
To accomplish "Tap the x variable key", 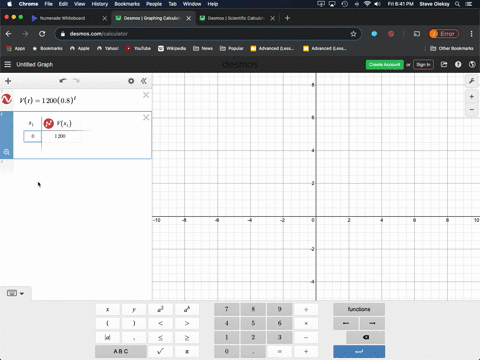I will 108,309.
